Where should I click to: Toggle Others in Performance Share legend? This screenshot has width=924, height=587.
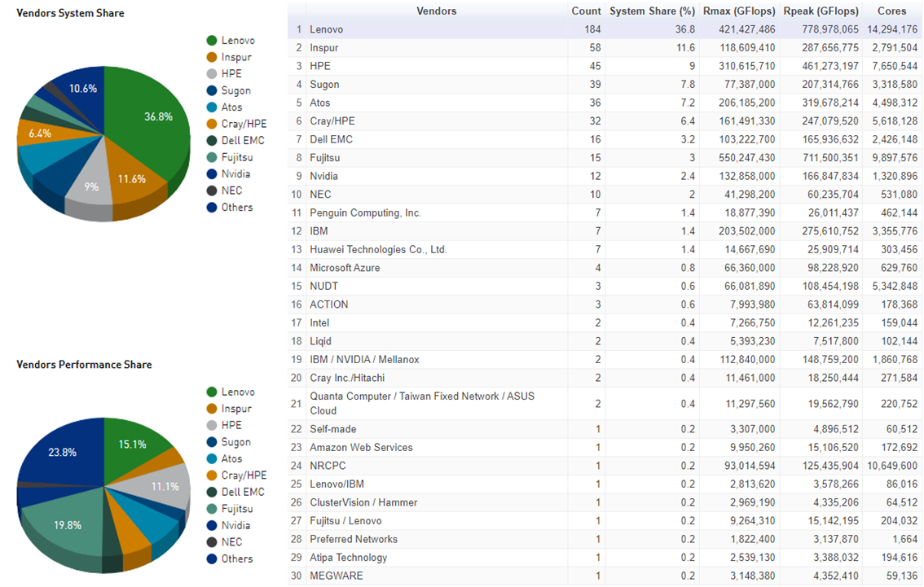[x=230, y=559]
